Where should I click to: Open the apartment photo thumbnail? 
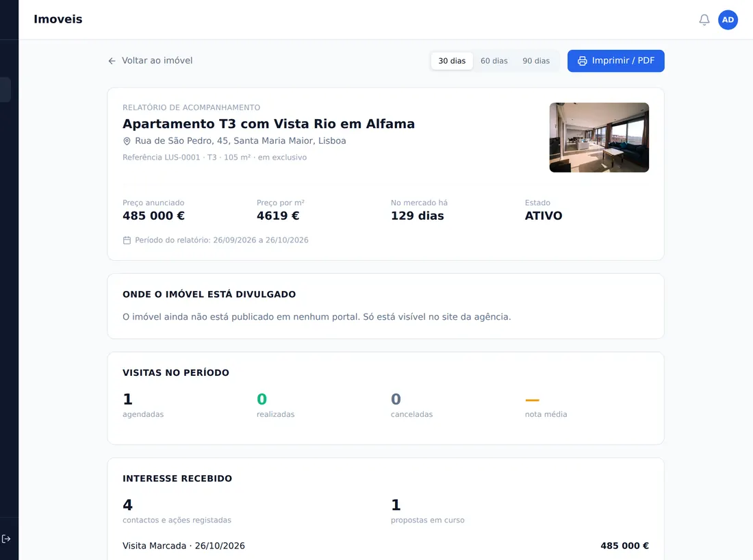tap(599, 138)
